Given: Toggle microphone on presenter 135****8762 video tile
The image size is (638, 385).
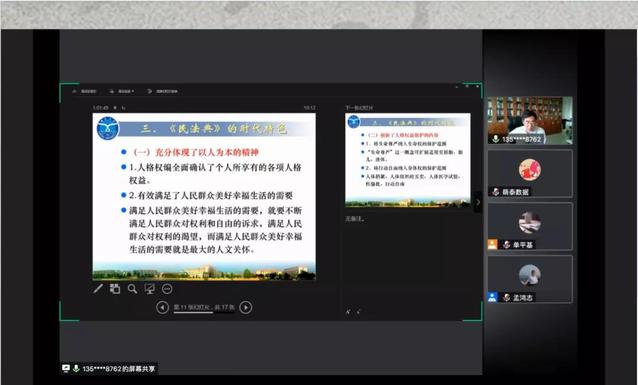Looking at the screenshot, I should [496, 139].
